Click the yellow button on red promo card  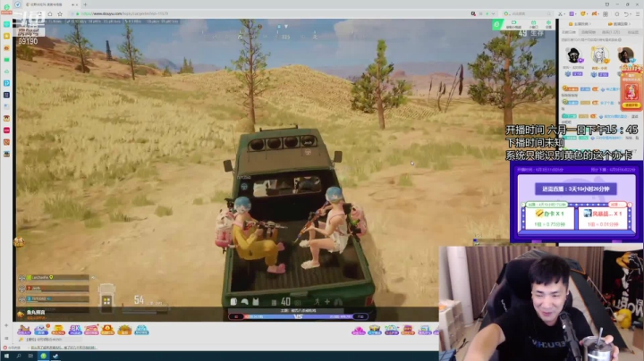click(x=631, y=105)
